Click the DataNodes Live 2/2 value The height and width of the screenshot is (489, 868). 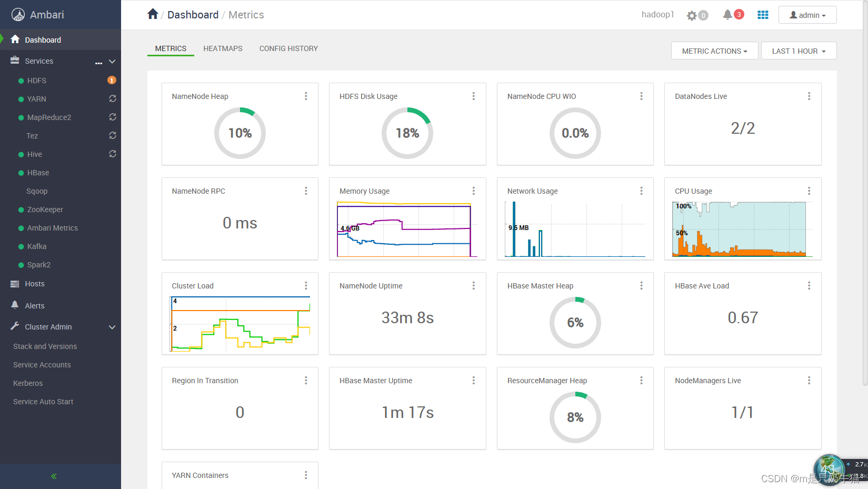743,128
